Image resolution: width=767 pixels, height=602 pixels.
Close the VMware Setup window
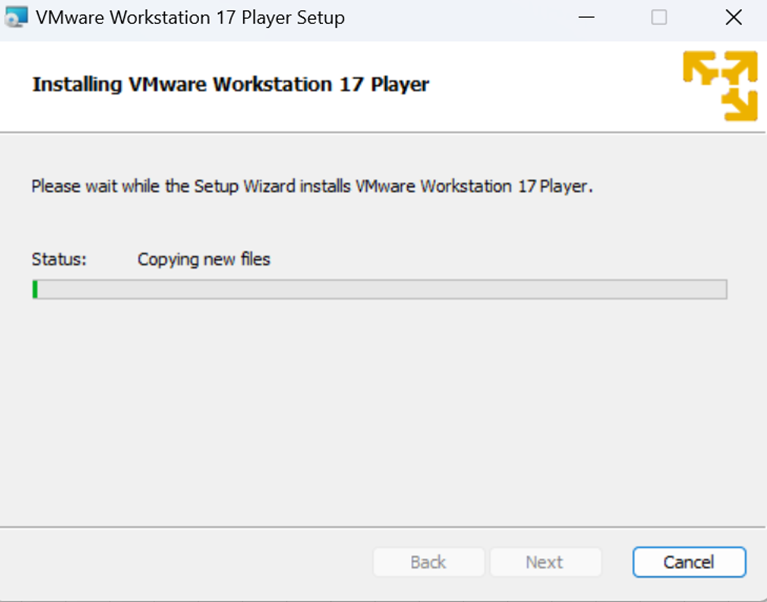point(733,18)
